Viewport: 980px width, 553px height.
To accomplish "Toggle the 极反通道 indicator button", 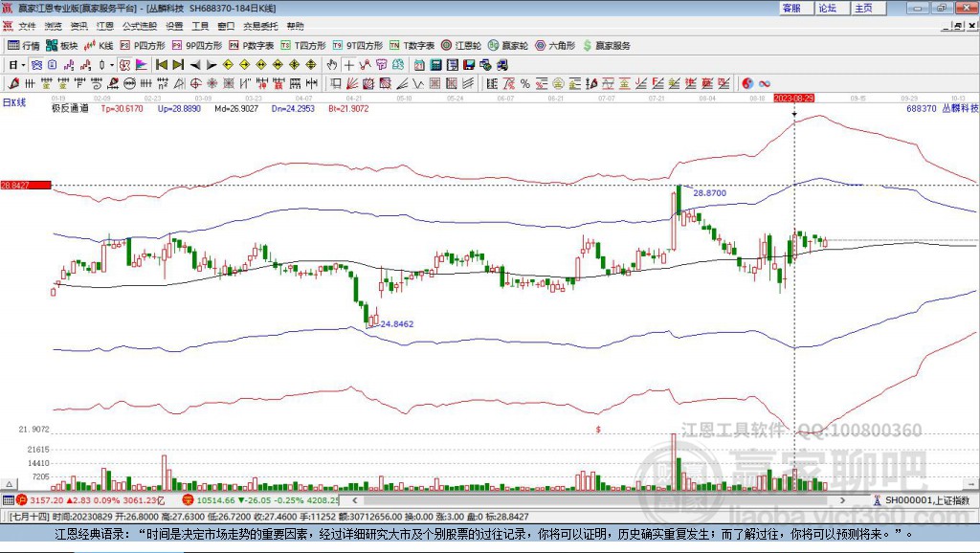I will click(124, 65).
